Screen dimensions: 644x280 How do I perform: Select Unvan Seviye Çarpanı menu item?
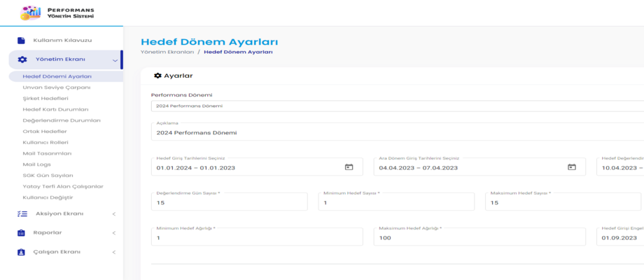tap(56, 87)
